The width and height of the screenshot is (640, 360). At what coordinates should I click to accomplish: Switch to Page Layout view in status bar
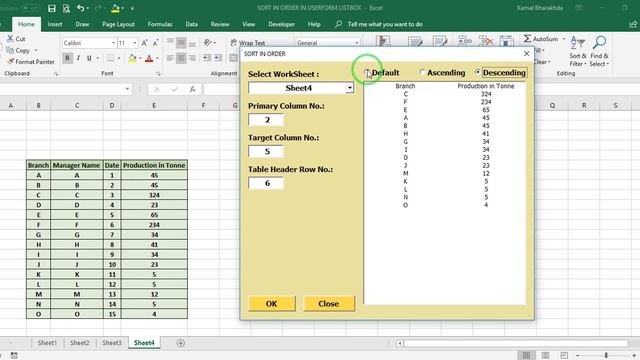pos(545,356)
